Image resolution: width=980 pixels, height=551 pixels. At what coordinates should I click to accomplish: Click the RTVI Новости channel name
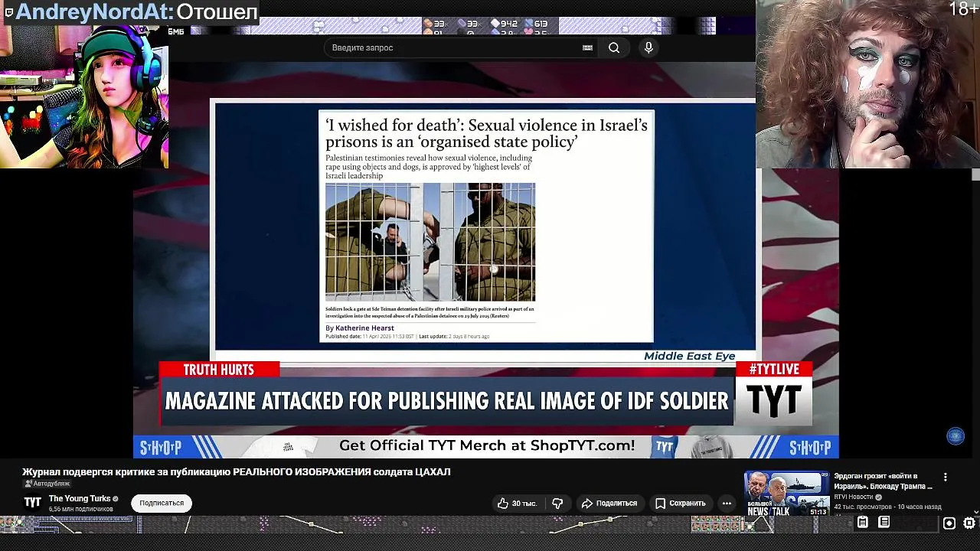[x=855, y=497]
